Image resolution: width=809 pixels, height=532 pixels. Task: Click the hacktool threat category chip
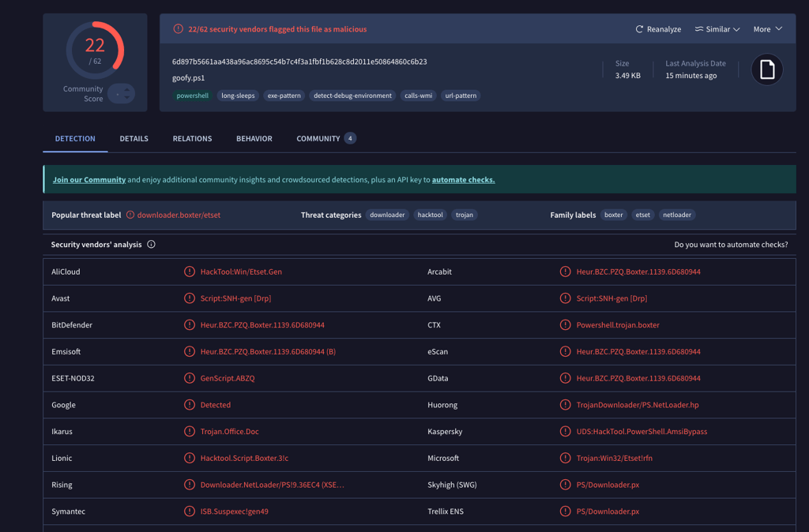431,215
